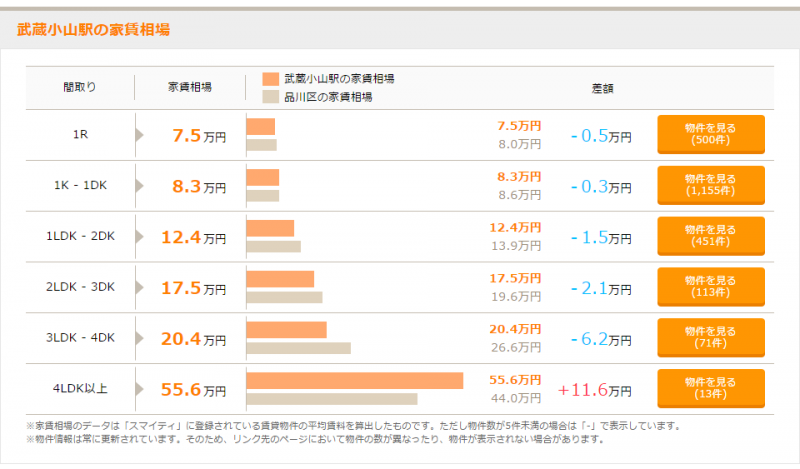Click the gray arrow beside 1R
800x469 pixels.
140,135
